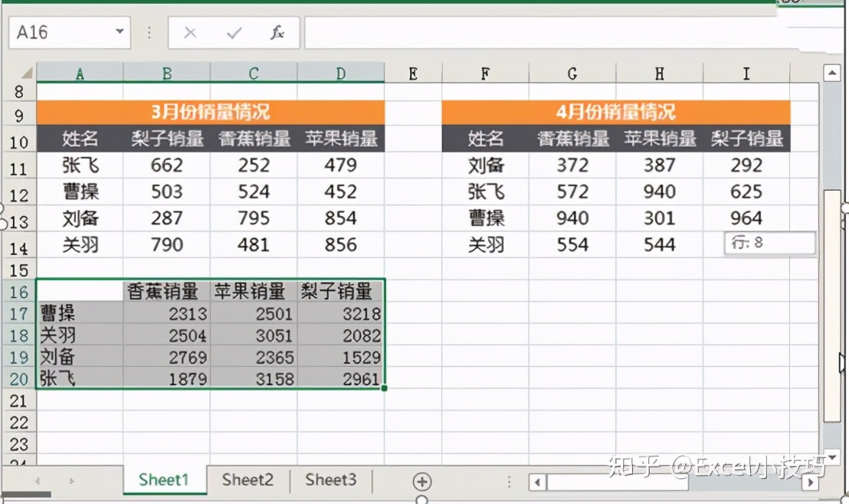Open the Name Box dropdown
The image size is (849, 504).
119,33
